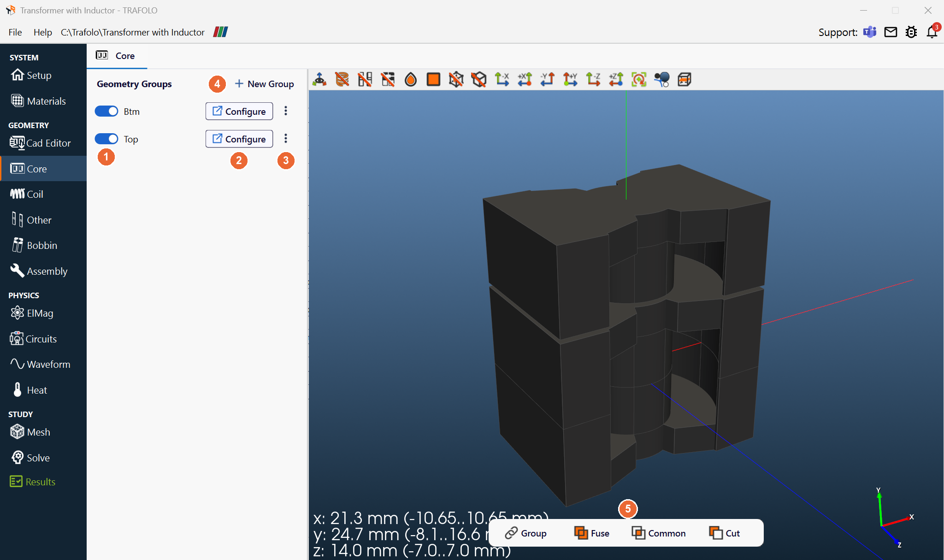This screenshot has height=560, width=944.
Task: Set view to +X axis
Action: 525,79
